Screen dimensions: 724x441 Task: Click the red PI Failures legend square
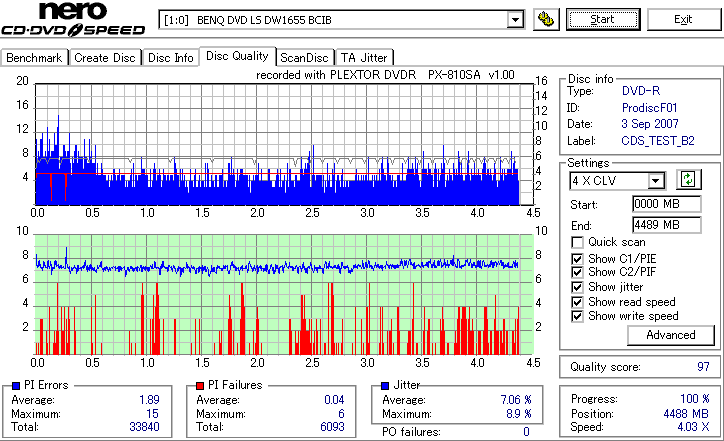(200, 386)
